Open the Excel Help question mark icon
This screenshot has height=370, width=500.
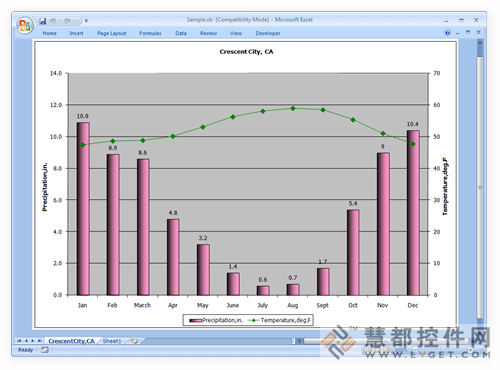(x=447, y=33)
